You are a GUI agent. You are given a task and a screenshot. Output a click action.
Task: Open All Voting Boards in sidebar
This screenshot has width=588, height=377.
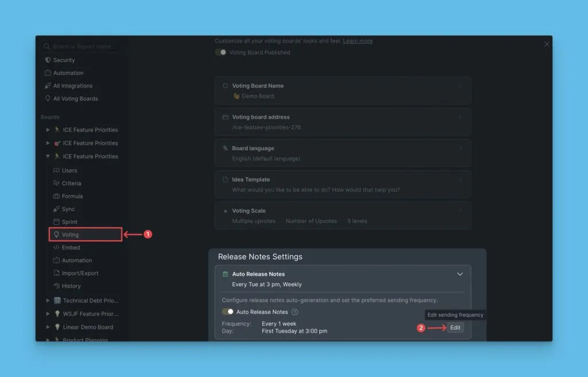click(x=75, y=99)
